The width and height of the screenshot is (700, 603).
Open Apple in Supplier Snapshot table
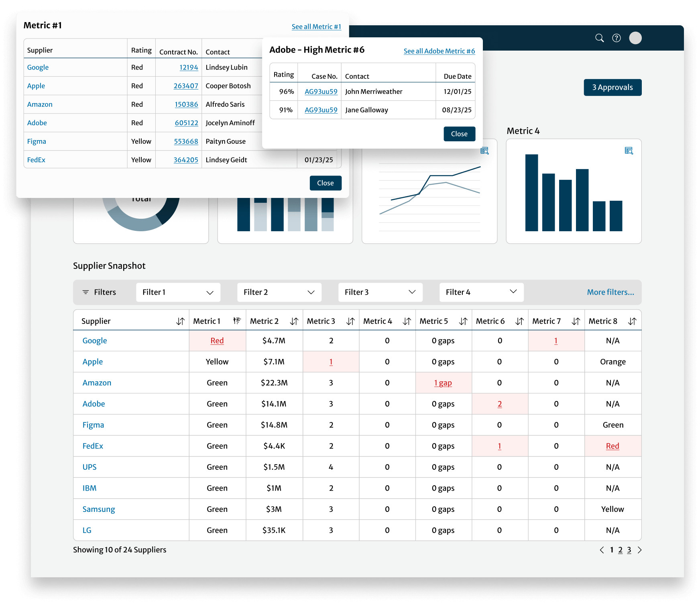pyautogui.click(x=93, y=362)
